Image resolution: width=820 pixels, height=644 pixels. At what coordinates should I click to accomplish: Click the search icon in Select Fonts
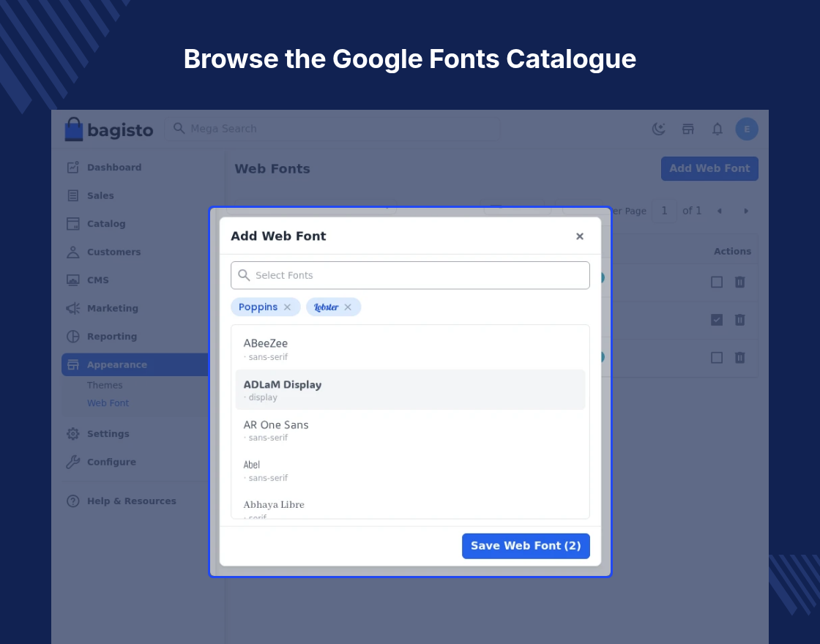(x=244, y=275)
